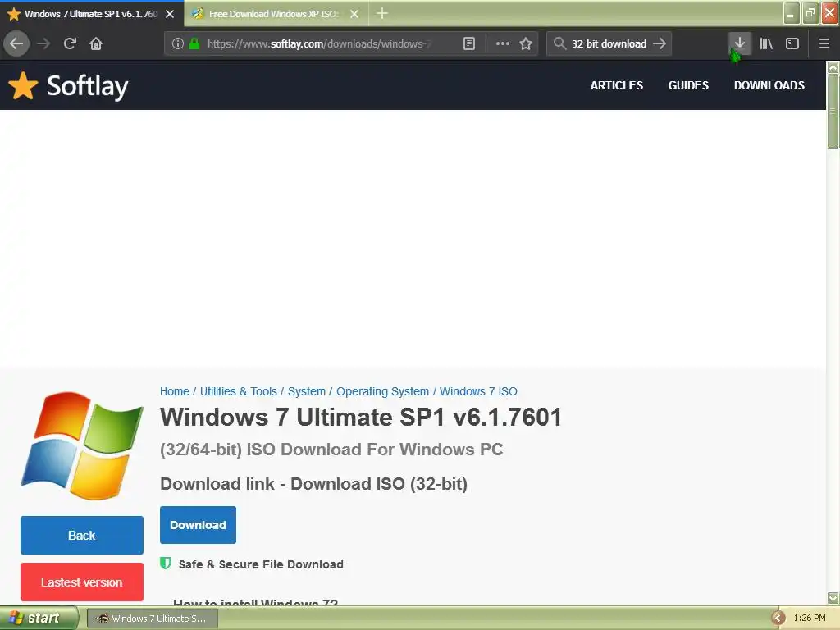Open ARTICLES in the site navigation
Screen dimensions: 840x630
click(x=617, y=85)
